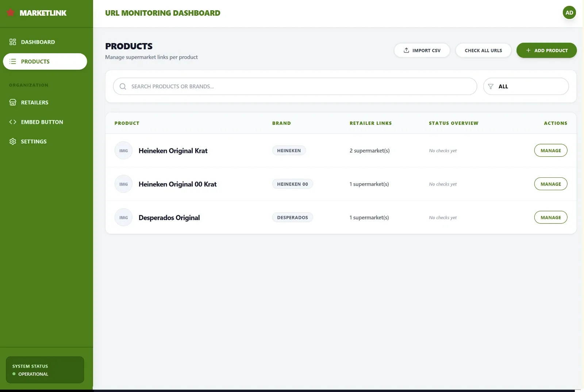
Task: Open Embed Button page
Action: (x=45, y=122)
